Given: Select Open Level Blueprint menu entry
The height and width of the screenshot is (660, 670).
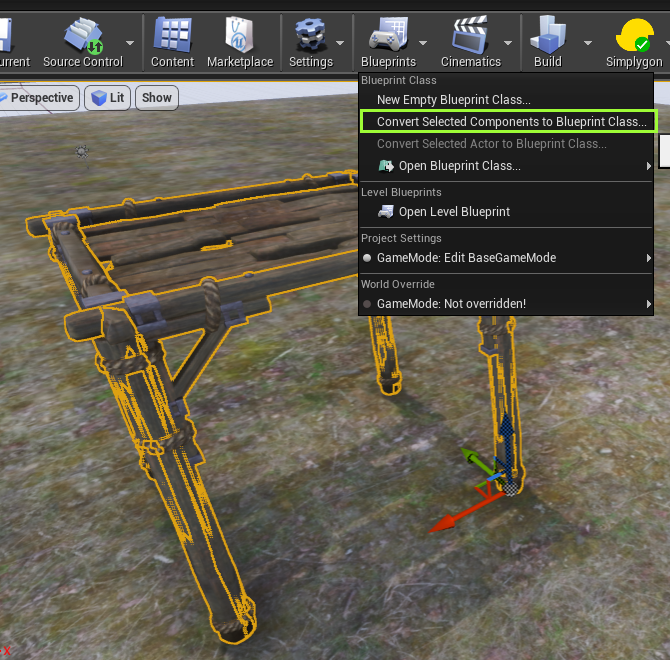Looking at the screenshot, I should click(454, 212).
